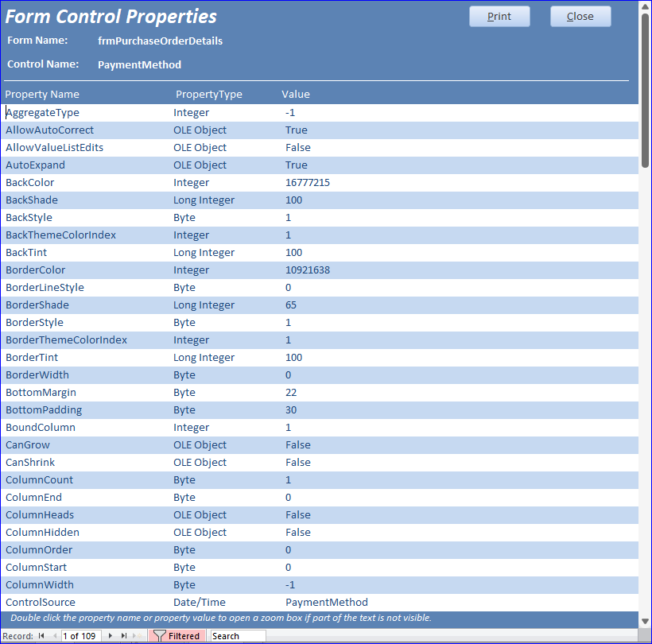Screen dimensions: 652x644
Task: Click the Close button
Action: [x=580, y=17]
